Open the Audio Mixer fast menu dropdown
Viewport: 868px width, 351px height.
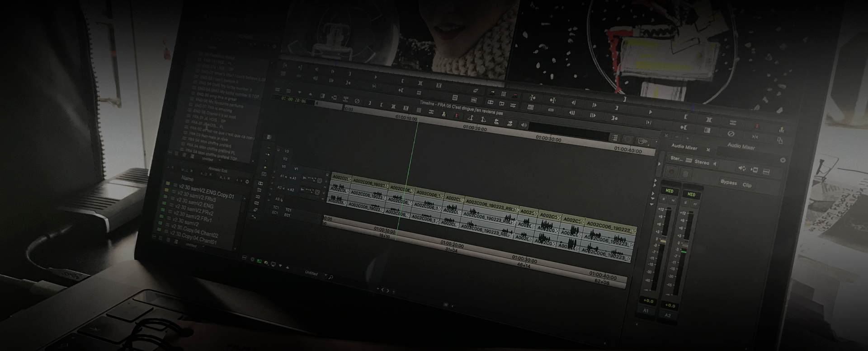[783, 160]
